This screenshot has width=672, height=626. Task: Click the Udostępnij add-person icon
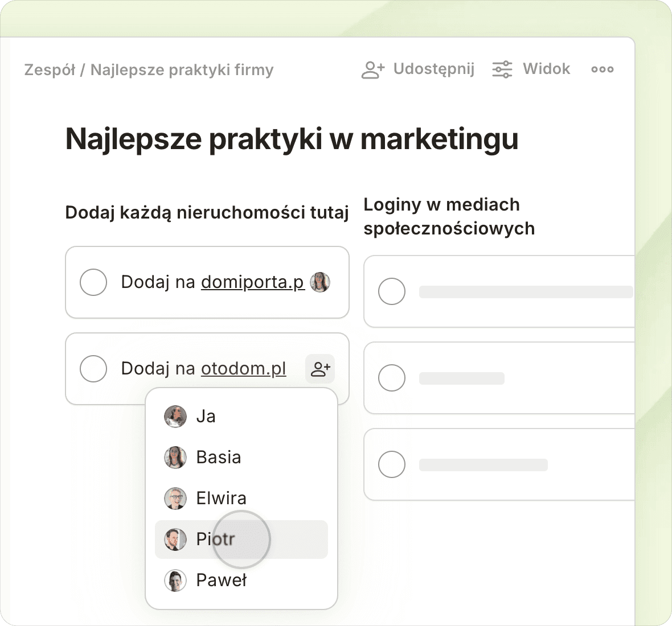[373, 69]
